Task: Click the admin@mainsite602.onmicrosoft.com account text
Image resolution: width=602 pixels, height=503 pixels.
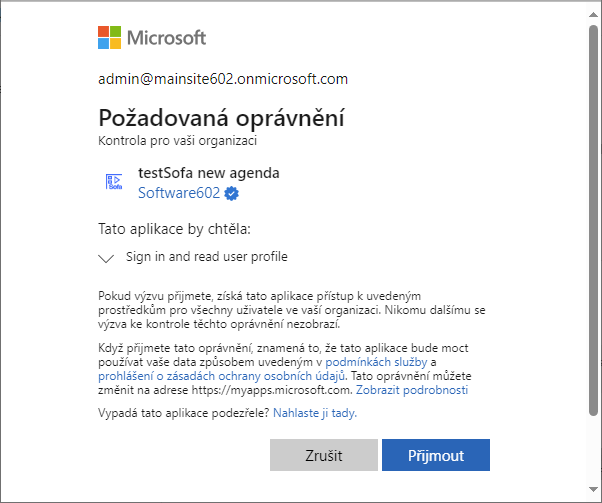Action: [223, 79]
